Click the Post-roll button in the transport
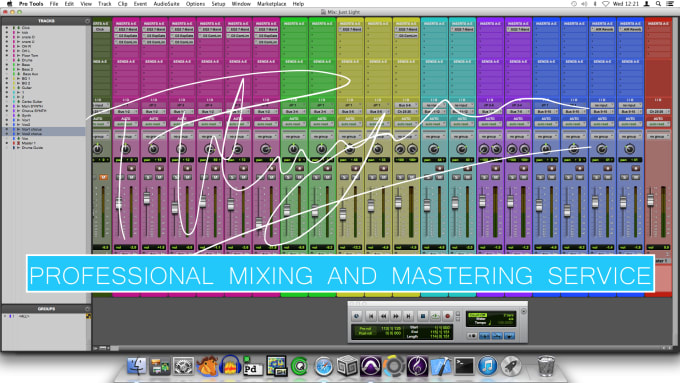 [x=366, y=334]
